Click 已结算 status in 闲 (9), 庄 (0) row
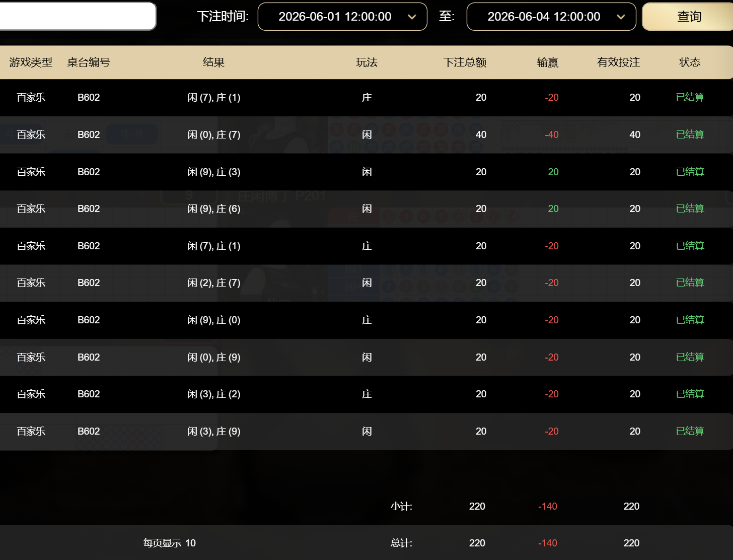Screen dimensions: 733x560 tap(690, 320)
